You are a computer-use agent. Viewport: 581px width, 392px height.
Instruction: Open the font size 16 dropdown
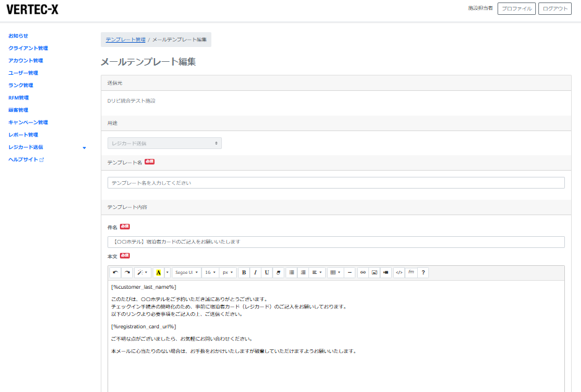point(210,272)
